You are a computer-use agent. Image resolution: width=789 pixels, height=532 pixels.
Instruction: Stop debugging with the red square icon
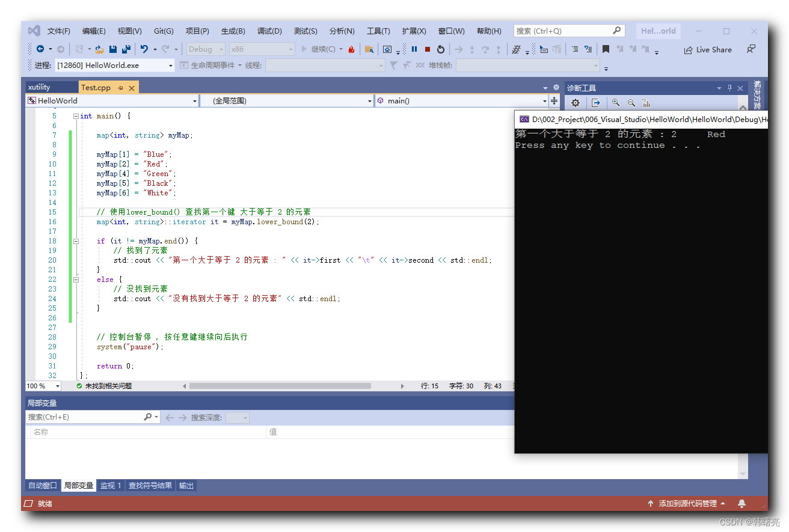[x=427, y=49]
